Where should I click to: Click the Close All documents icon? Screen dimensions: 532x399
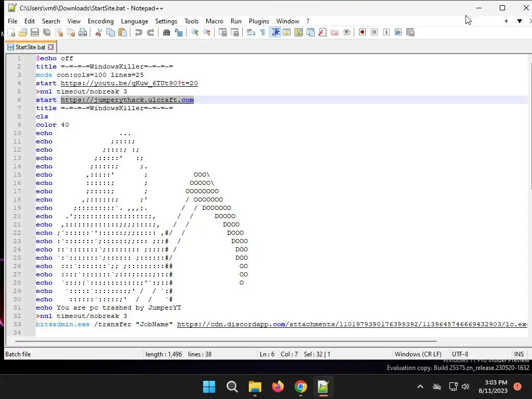tap(71, 33)
